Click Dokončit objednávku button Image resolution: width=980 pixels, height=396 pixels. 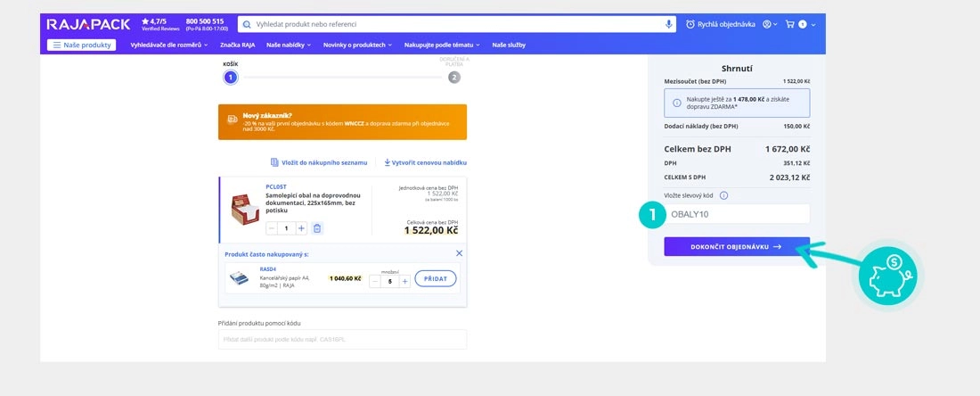[737, 247]
